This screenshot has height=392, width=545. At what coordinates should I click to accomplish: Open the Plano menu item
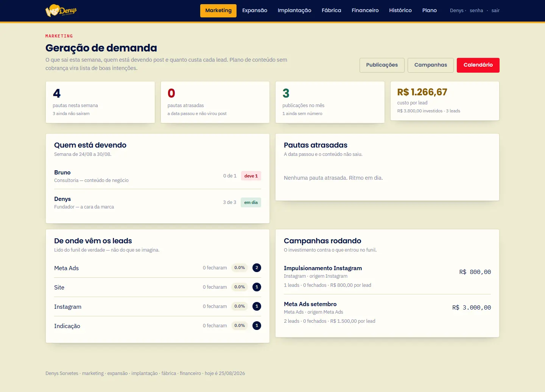430,11
